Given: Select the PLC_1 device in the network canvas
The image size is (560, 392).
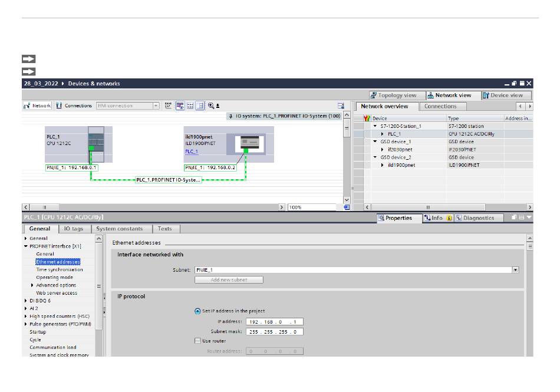Looking at the screenshot, I should click(78, 144).
